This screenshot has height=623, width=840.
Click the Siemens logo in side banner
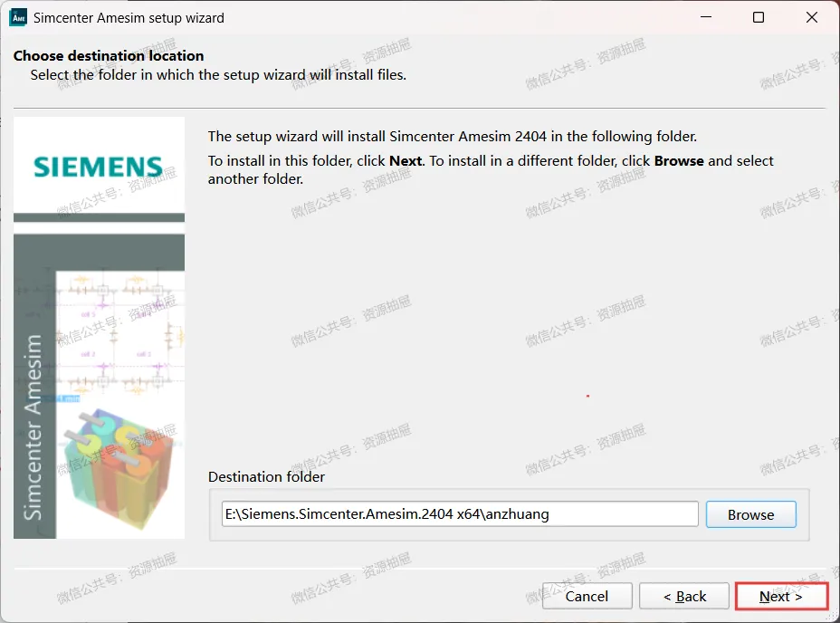tap(98, 167)
